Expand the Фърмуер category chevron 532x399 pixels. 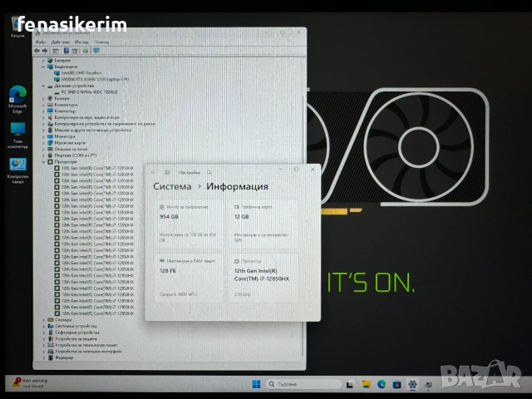pyautogui.click(x=43, y=357)
